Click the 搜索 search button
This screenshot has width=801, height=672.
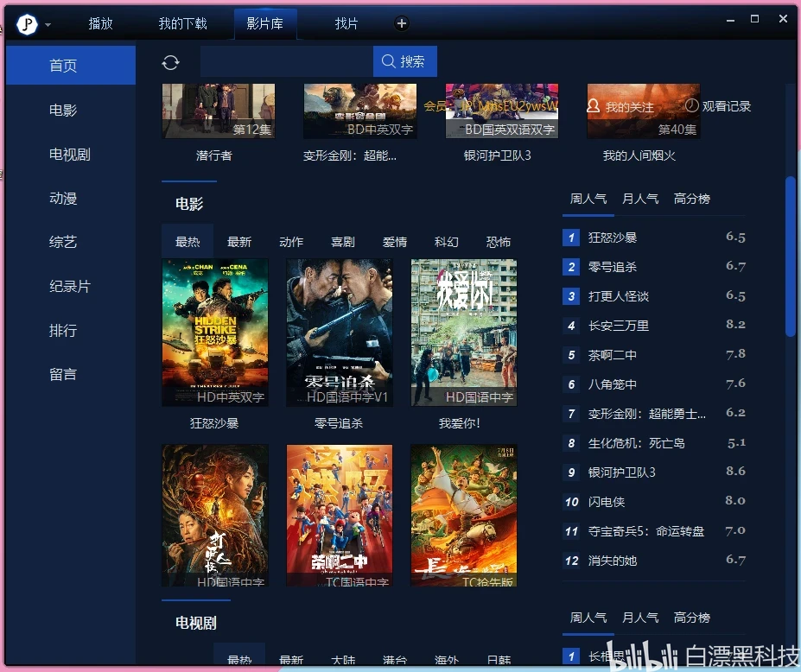tap(404, 61)
